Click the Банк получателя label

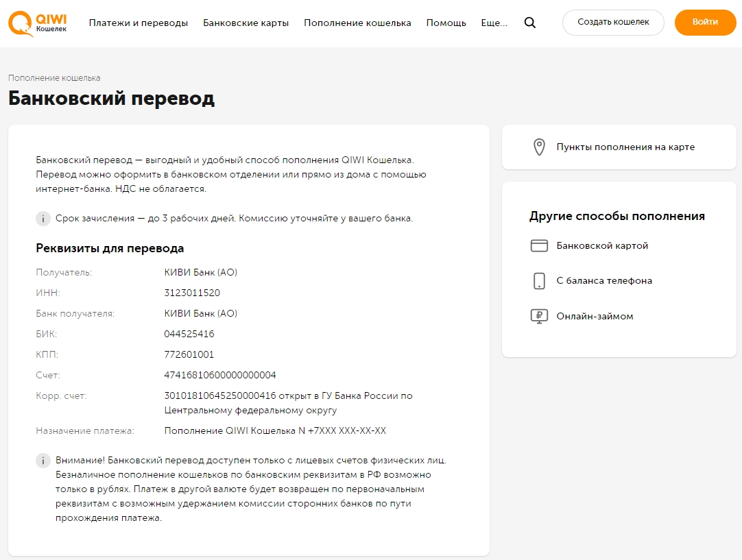coord(75,313)
